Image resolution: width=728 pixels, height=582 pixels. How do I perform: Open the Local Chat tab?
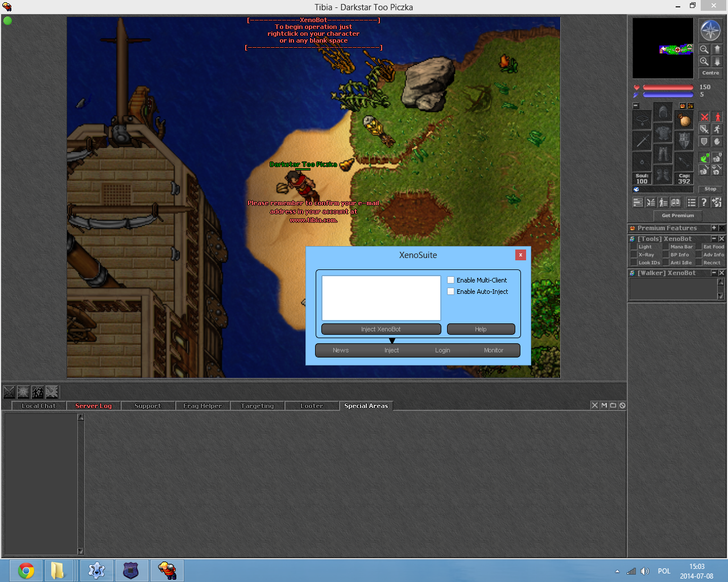tap(39, 406)
